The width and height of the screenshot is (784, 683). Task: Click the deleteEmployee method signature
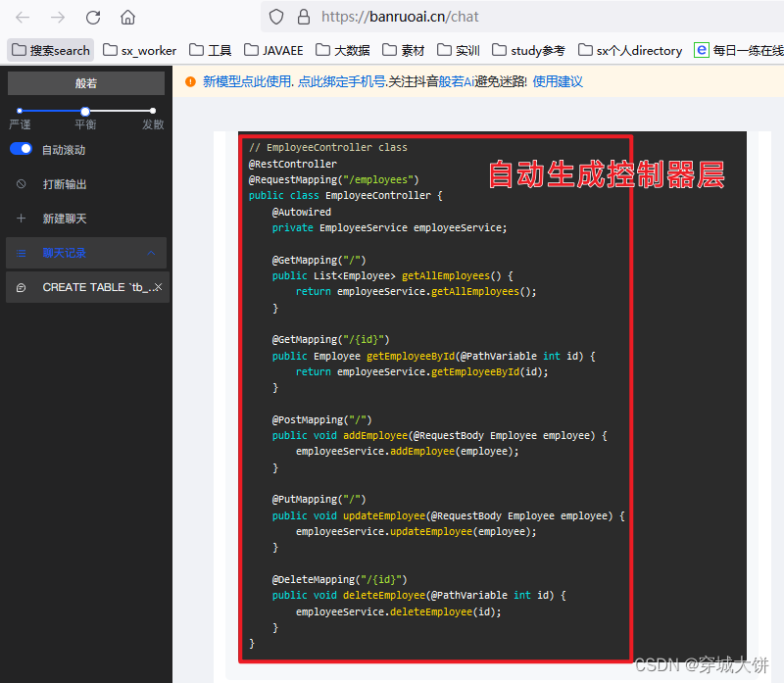(419, 595)
